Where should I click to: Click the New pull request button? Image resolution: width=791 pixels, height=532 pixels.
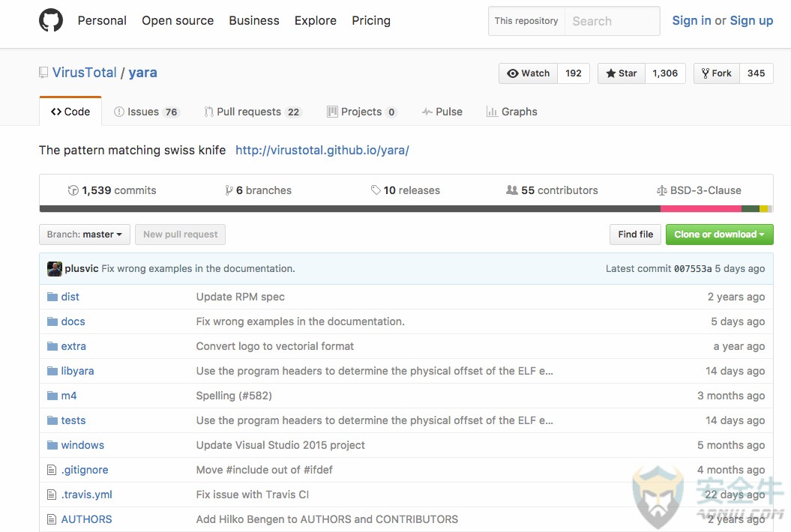click(181, 235)
